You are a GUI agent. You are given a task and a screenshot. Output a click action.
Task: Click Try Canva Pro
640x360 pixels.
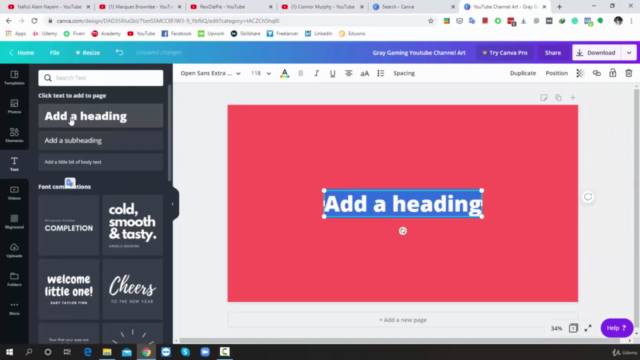click(x=505, y=53)
